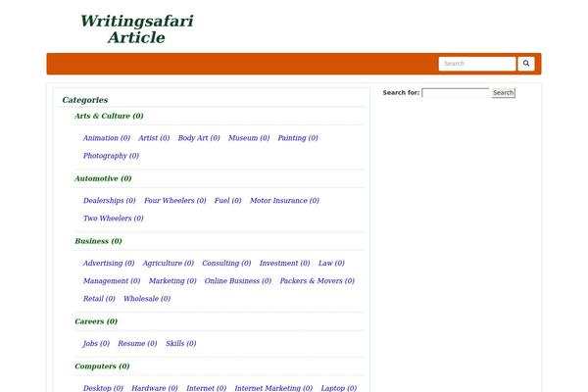
Task: Open the Advertising (0) link
Action: pos(109,264)
